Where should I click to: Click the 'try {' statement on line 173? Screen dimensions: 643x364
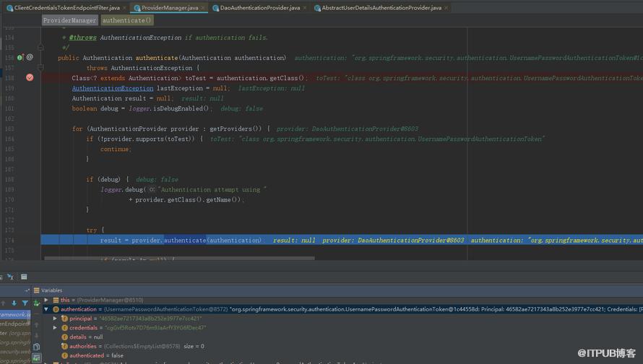(x=95, y=230)
